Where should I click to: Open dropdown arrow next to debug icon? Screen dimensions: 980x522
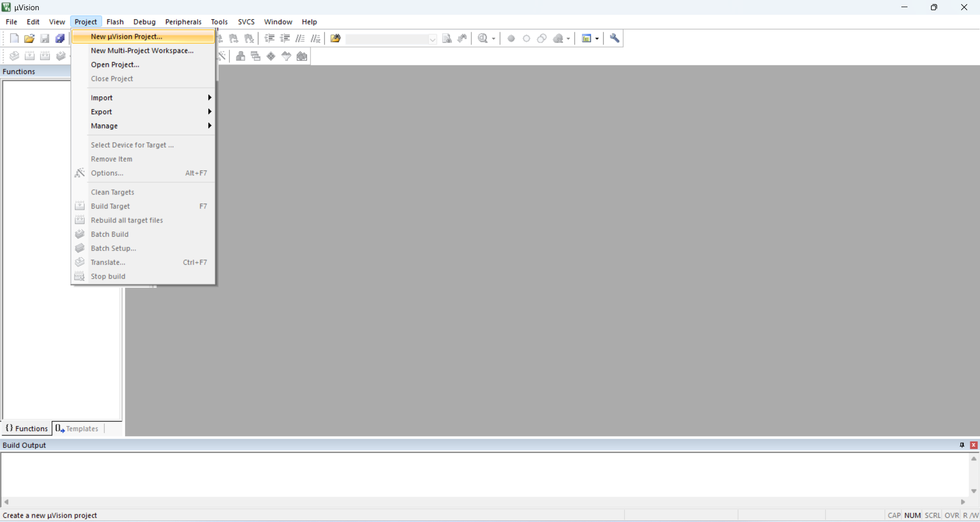[x=493, y=39]
